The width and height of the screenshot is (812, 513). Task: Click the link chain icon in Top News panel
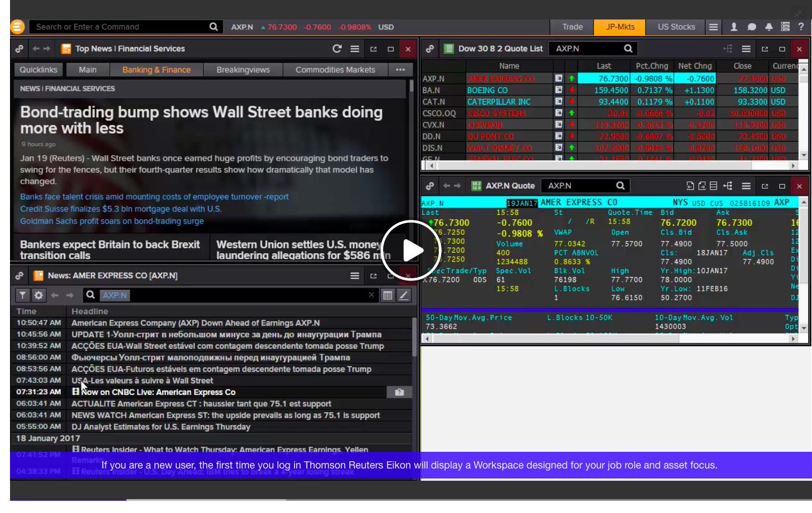click(x=19, y=49)
